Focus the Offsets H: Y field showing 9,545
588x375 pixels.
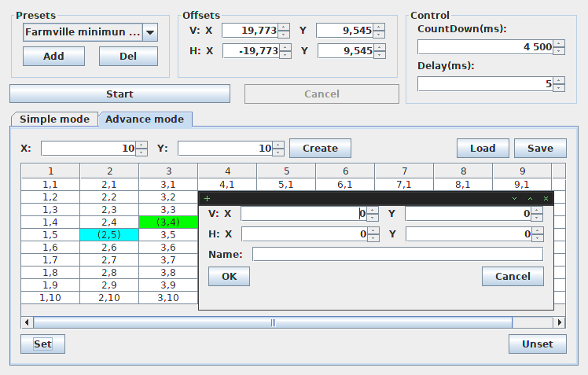(346, 51)
